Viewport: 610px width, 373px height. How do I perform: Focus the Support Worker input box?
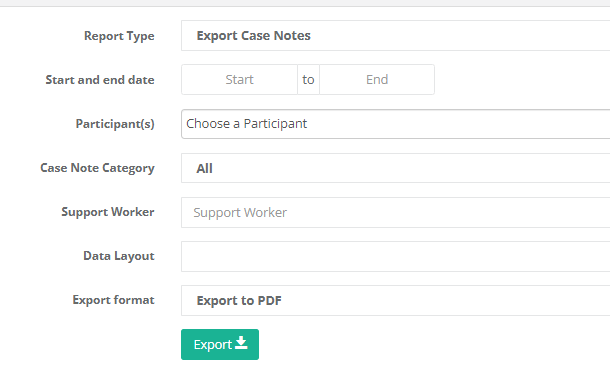coord(395,212)
